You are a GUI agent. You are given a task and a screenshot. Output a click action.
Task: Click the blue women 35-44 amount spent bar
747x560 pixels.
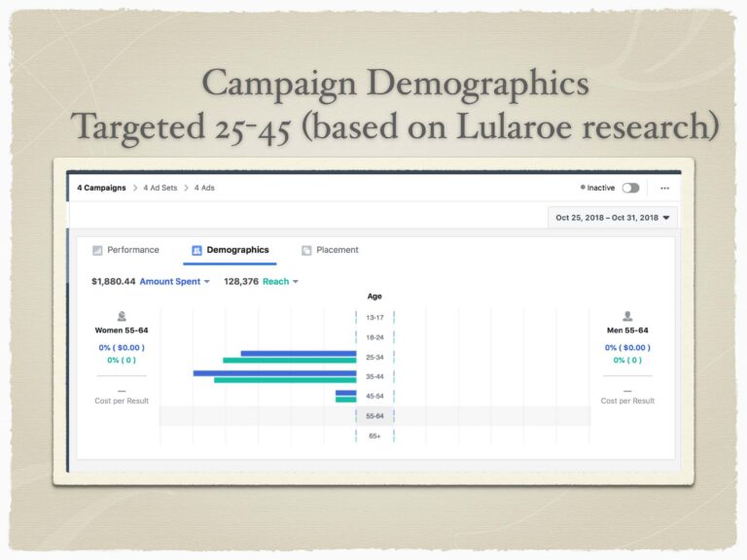[274, 373]
